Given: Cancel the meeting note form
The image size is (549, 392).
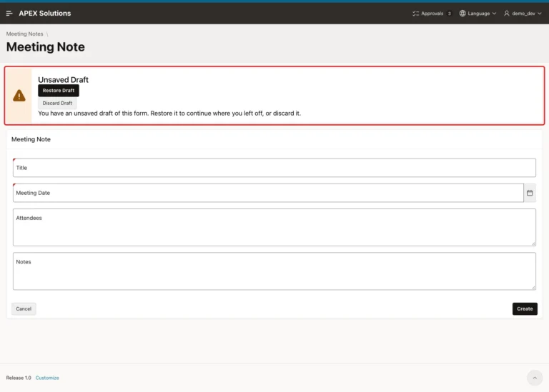Looking at the screenshot, I should [24, 308].
